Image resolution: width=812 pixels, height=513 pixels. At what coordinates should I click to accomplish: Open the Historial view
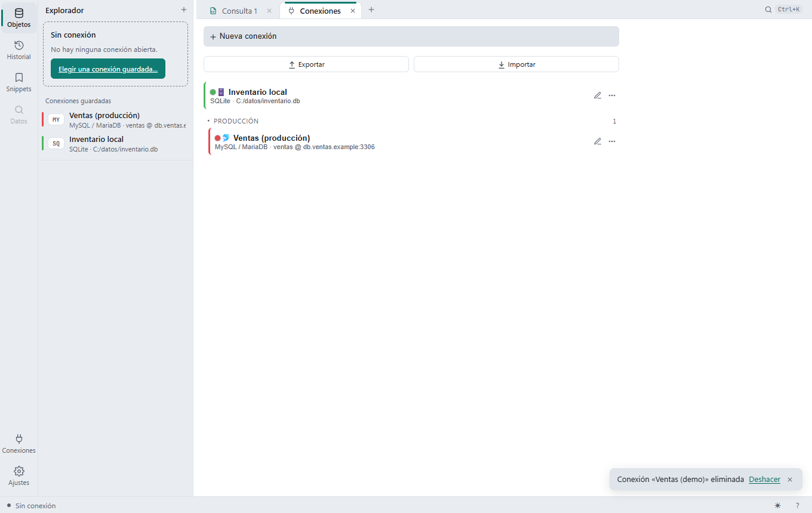coord(19,50)
